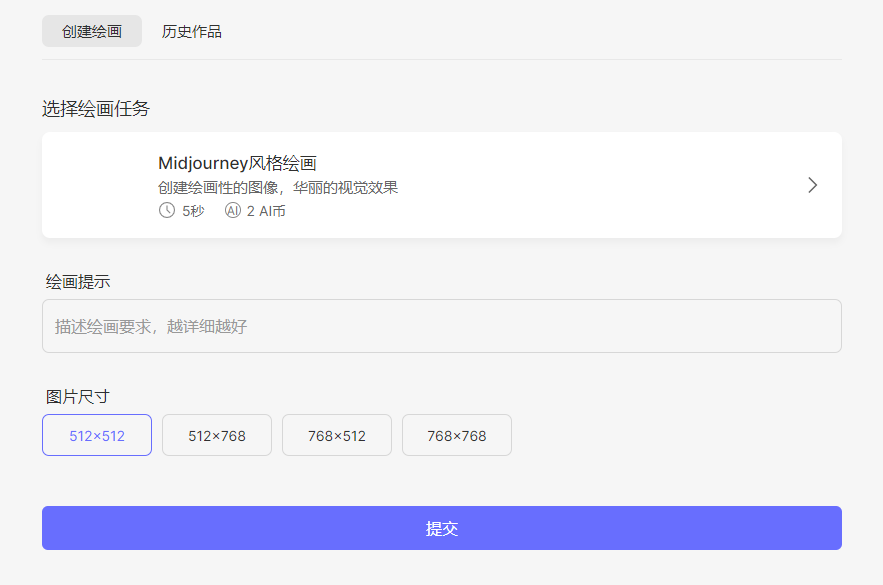883x585 pixels.
Task: Choose the 768×512 image size
Action: (336, 435)
